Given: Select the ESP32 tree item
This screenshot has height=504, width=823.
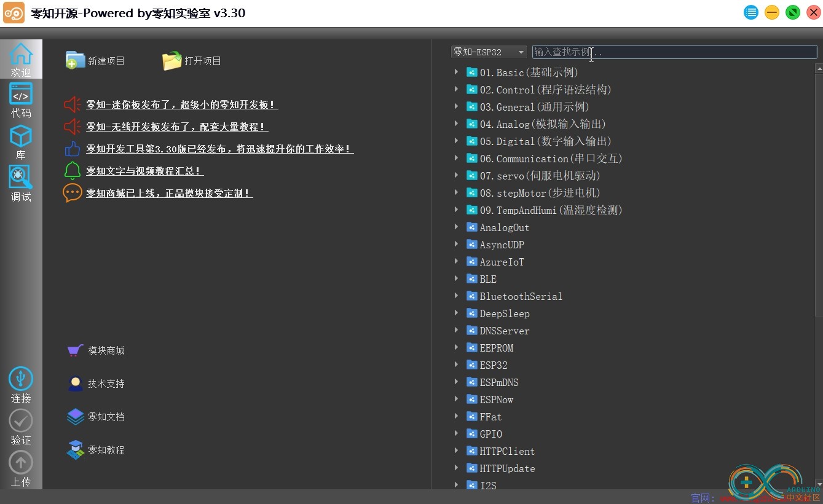Looking at the screenshot, I should (x=494, y=365).
